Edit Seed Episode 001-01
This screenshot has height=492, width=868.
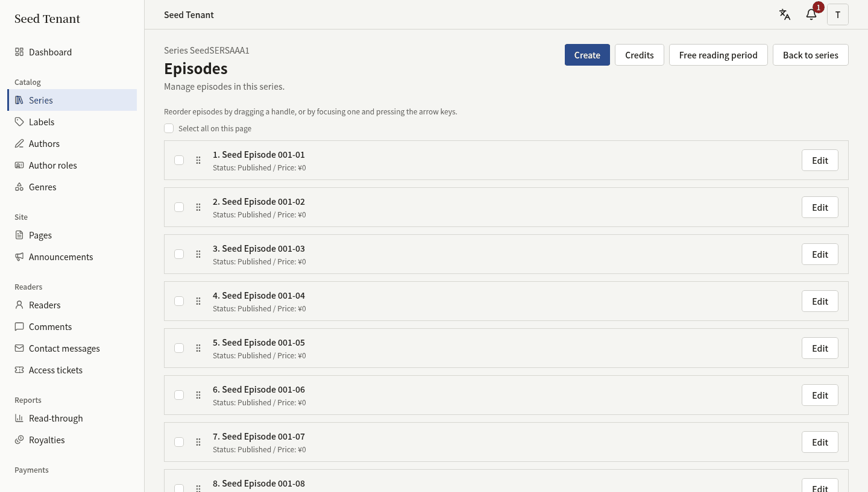pos(820,160)
